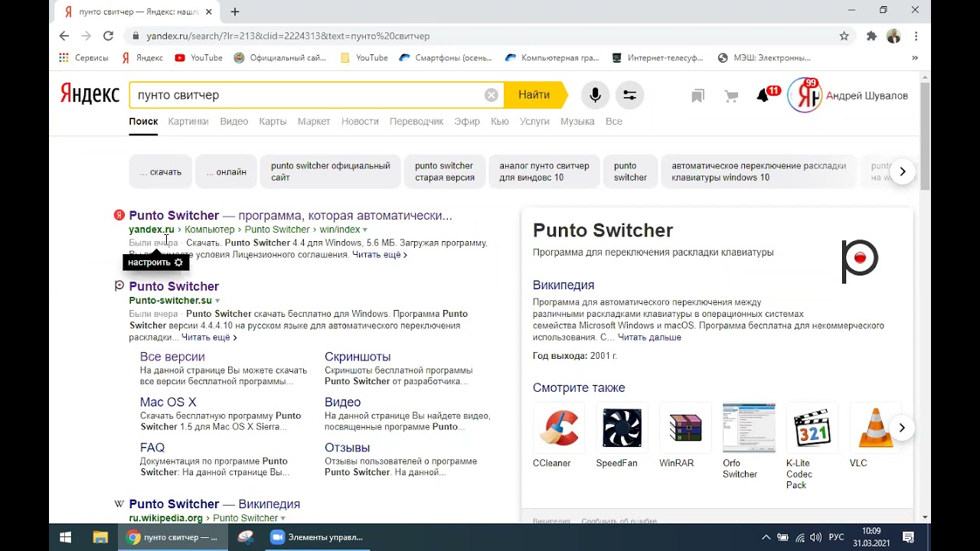Switch to the Видео tab
This screenshot has width=980, height=551.
(x=234, y=122)
